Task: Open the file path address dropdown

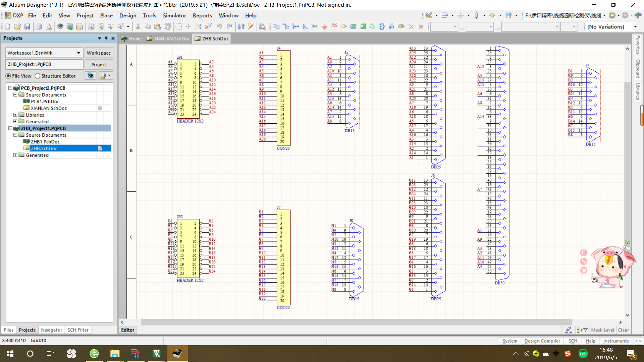Action: (604, 15)
